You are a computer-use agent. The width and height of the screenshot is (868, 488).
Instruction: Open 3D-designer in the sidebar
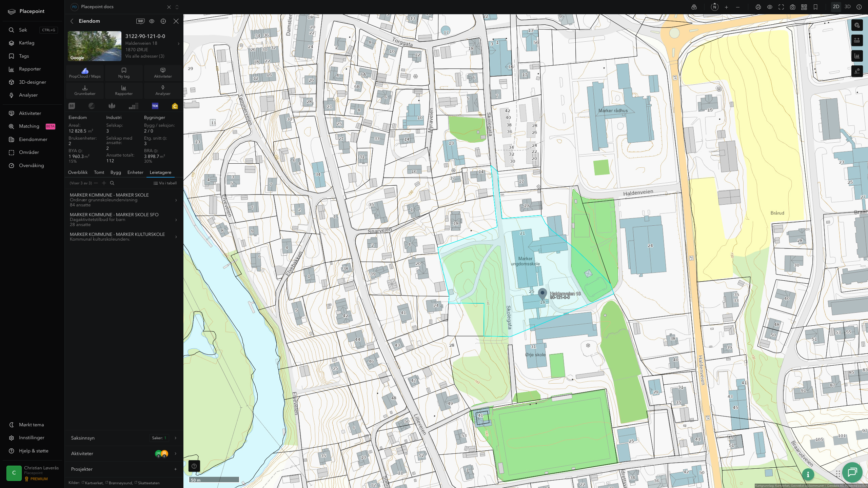coord(32,82)
